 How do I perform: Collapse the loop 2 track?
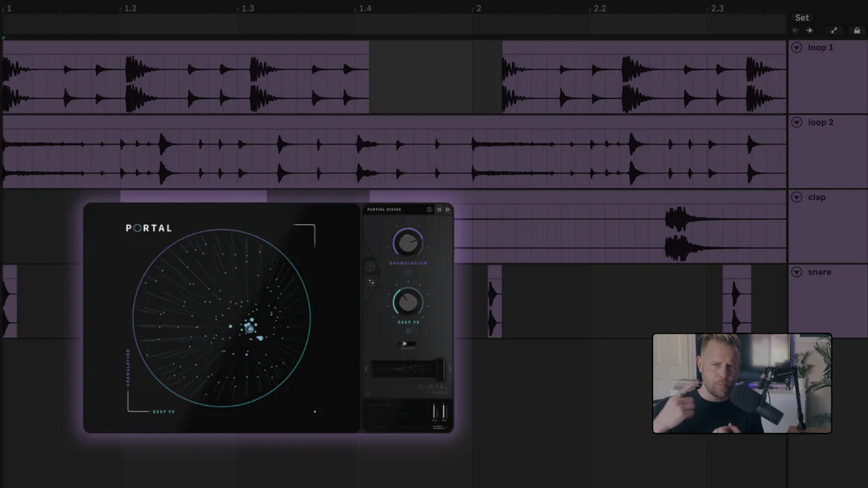(x=796, y=123)
